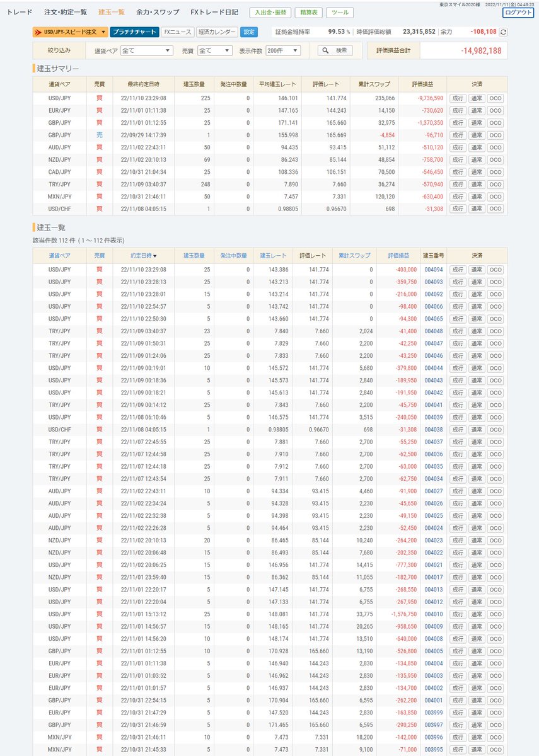Sort the list by 建玉レート header
539x756 pixels.
click(x=273, y=255)
